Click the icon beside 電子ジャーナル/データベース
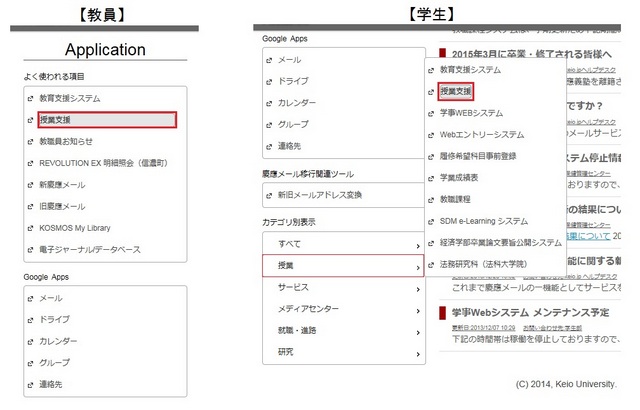Viewport: 640px width, 410px height. pos(31,250)
